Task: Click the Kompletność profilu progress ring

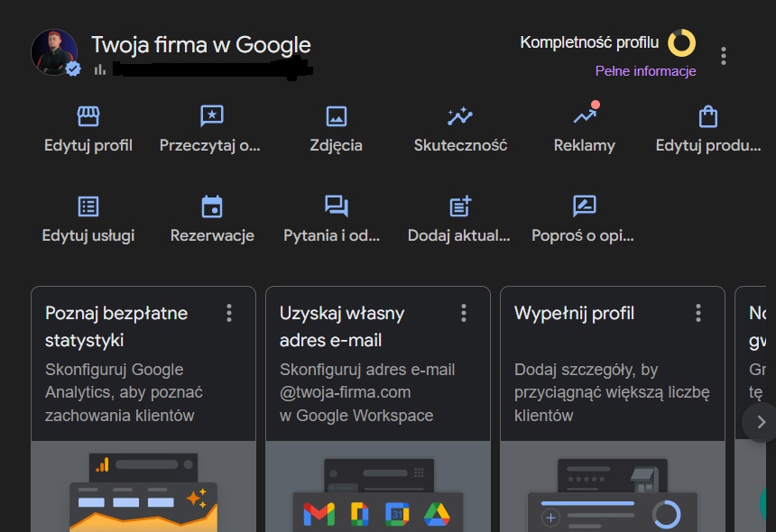Action: [681, 42]
